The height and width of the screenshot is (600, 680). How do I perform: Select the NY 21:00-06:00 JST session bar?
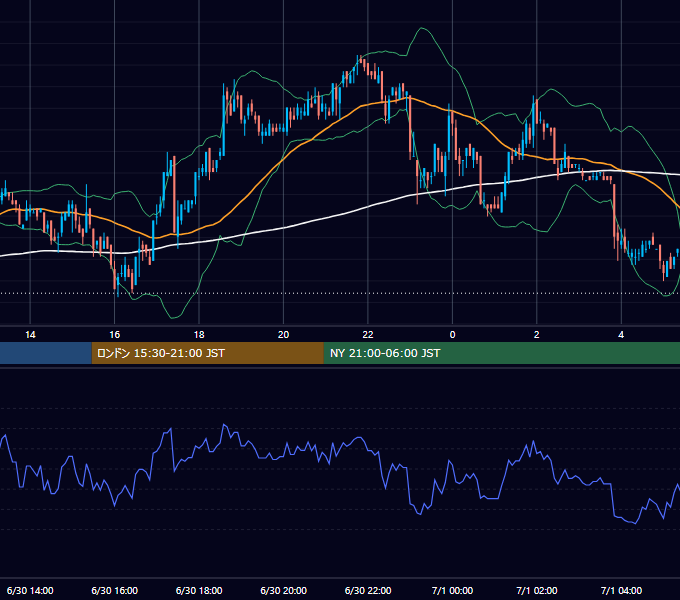click(502, 353)
